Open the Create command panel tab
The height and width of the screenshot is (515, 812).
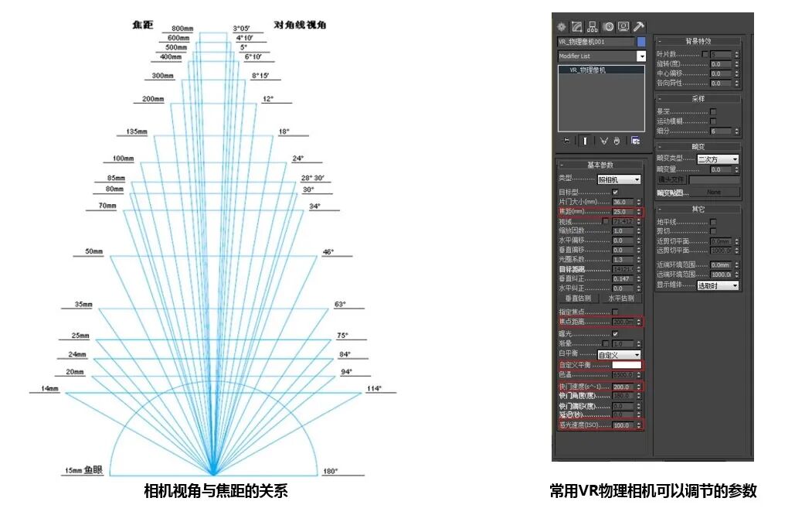click(x=562, y=26)
